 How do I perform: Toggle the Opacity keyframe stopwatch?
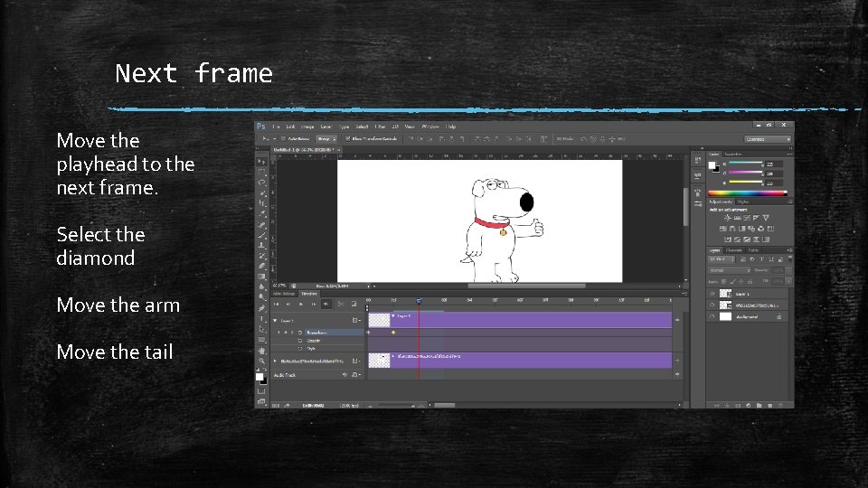(x=300, y=341)
